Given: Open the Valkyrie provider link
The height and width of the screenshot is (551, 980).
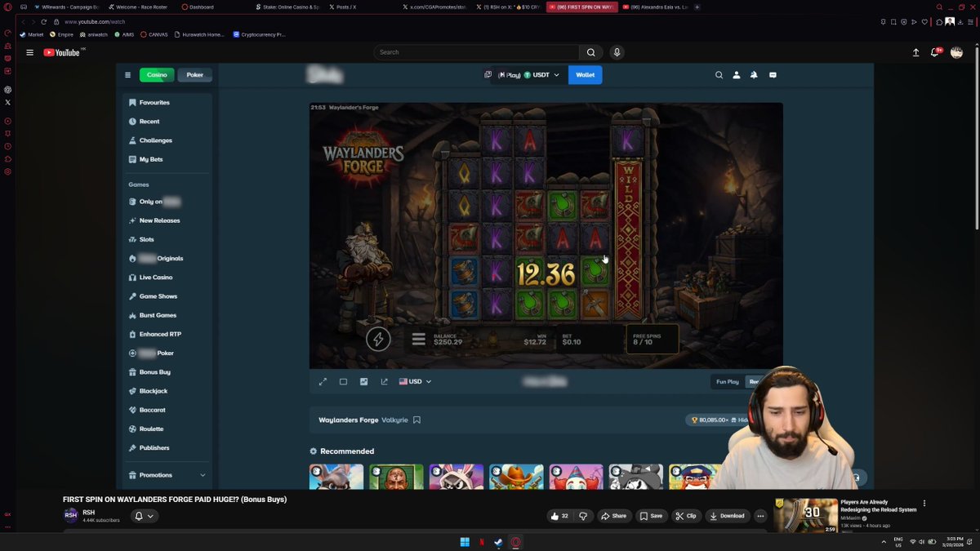Looking at the screenshot, I should 394,420.
